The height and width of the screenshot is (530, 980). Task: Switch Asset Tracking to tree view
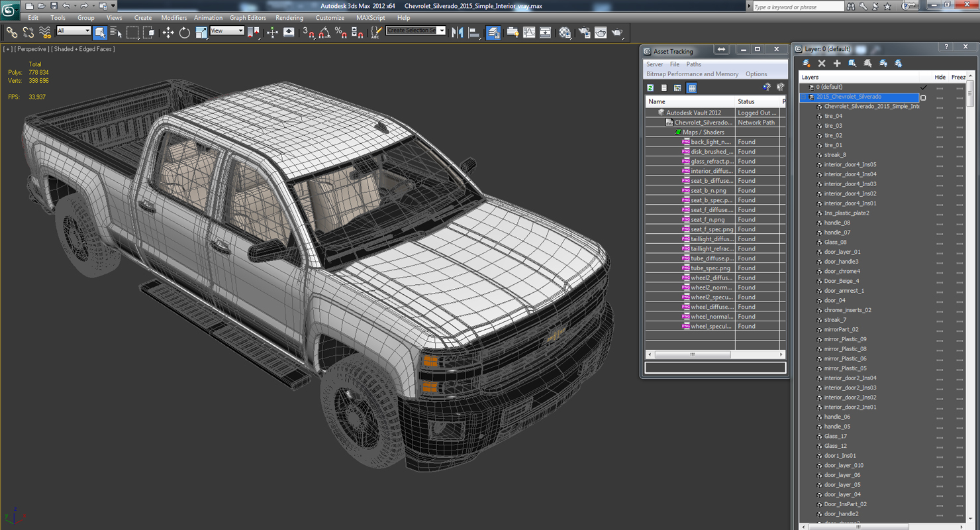point(677,87)
